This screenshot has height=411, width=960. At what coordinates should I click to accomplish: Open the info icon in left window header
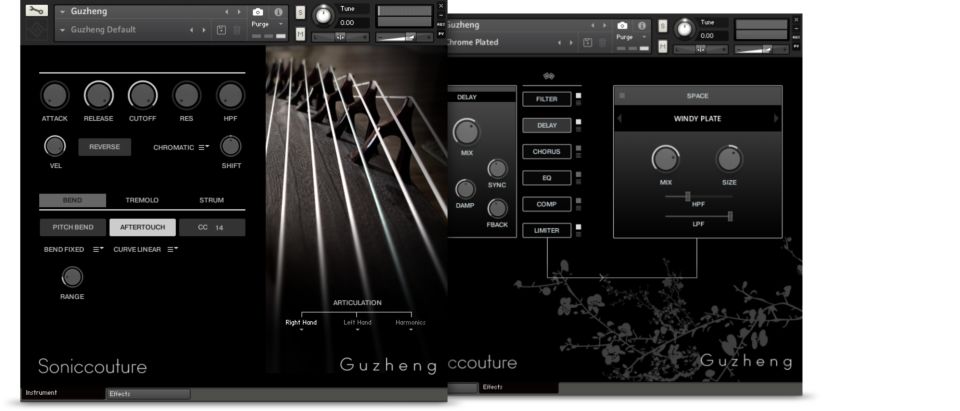pyautogui.click(x=278, y=12)
